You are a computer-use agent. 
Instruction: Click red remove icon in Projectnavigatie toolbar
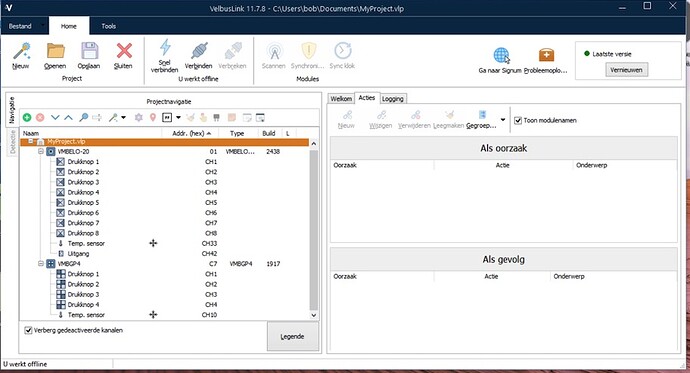(x=40, y=117)
